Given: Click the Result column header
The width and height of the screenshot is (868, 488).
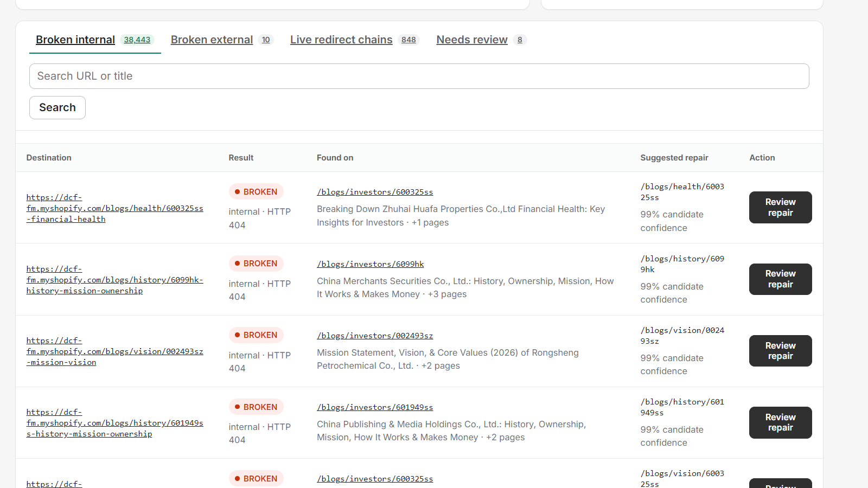Looking at the screenshot, I should 241,158.
